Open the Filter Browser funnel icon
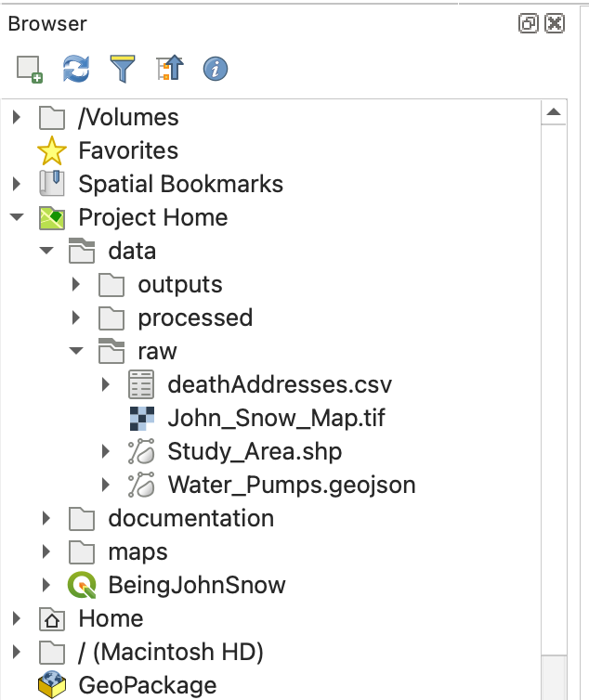 point(123,69)
